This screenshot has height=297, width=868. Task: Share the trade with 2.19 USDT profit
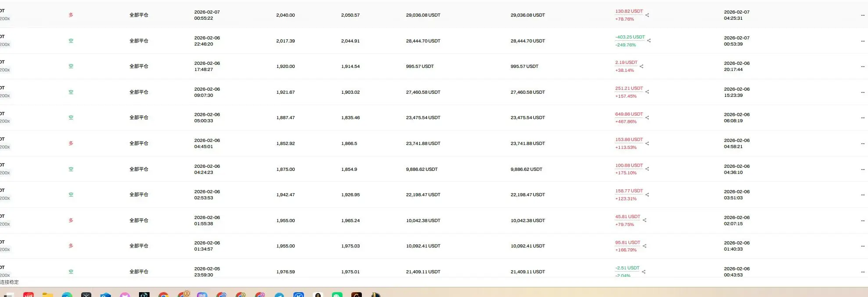pyautogui.click(x=641, y=67)
